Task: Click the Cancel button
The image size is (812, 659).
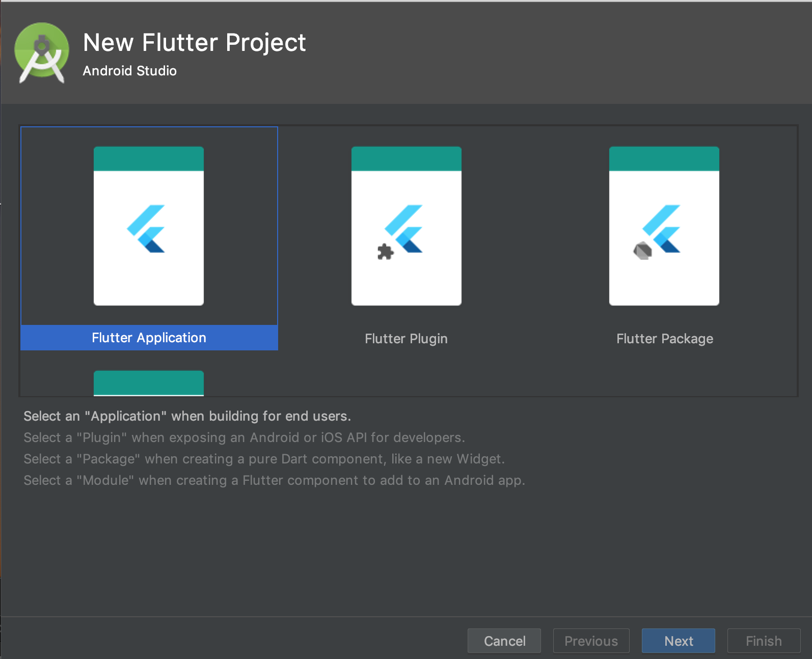Action: 504,641
